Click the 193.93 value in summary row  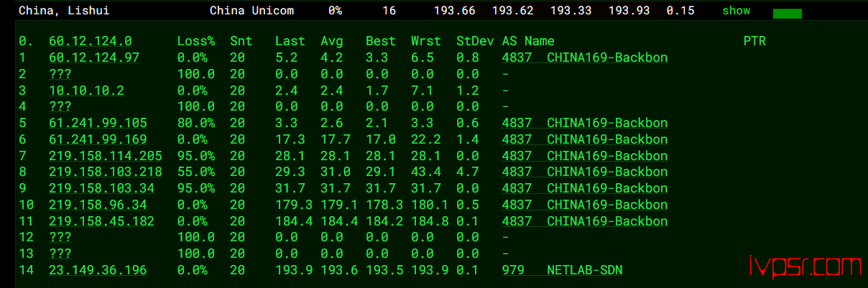[629, 11]
